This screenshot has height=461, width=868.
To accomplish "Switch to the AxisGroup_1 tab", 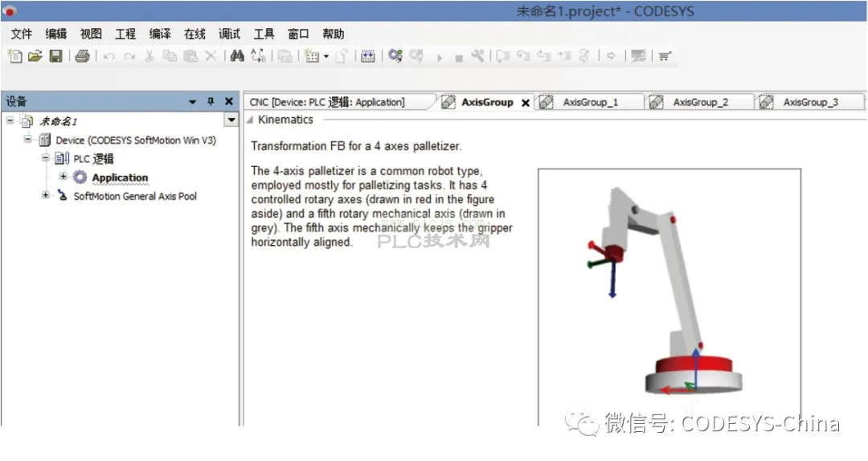I will [x=590, y=102].
